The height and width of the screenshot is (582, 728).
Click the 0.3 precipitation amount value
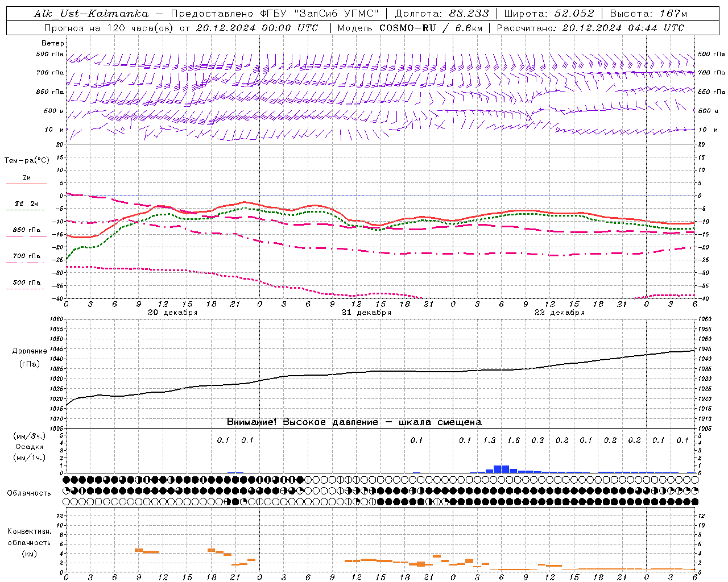(537, 440)
